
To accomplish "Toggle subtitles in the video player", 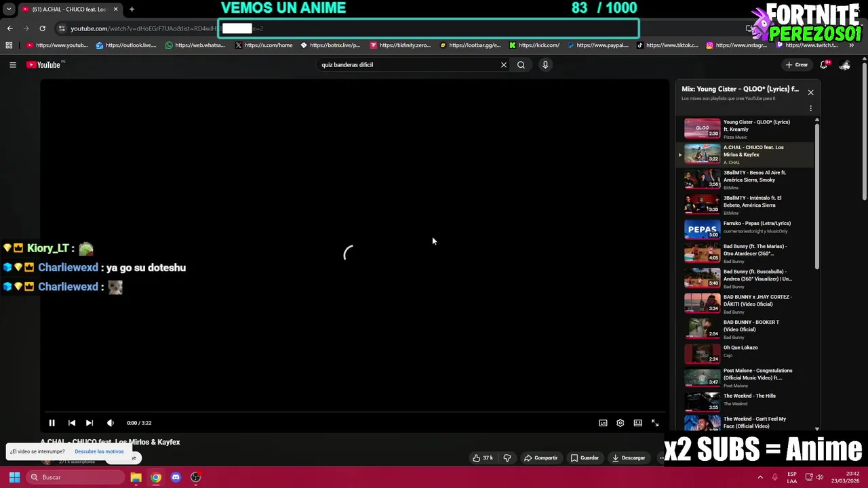I will click(x=603, y=423).
